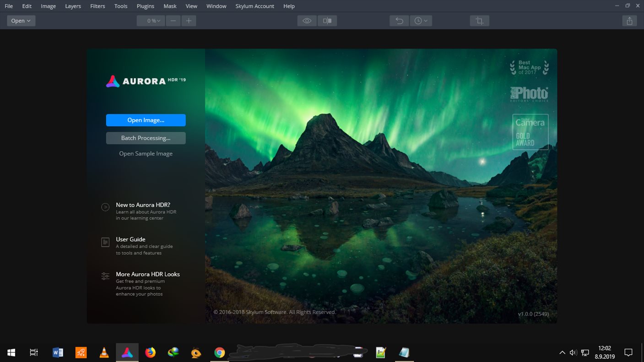Open the Edit menu
Viewport: 644px width, 362px height.
[x=27, y=6]
